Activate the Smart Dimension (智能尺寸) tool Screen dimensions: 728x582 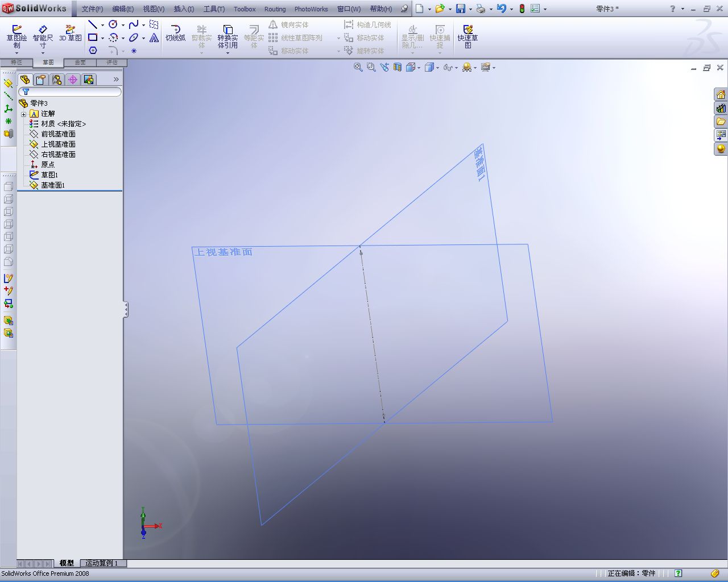coord(43,36)
